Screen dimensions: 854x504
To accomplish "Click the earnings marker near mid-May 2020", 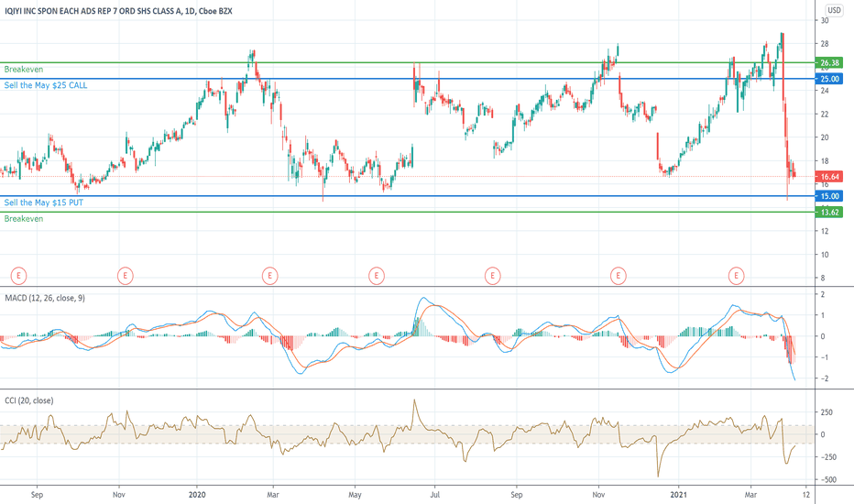I will pyautogui.click(x=377, y=276).
